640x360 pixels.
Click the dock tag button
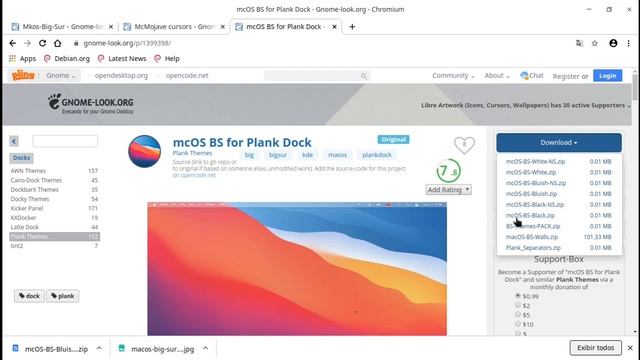point(29,296)
